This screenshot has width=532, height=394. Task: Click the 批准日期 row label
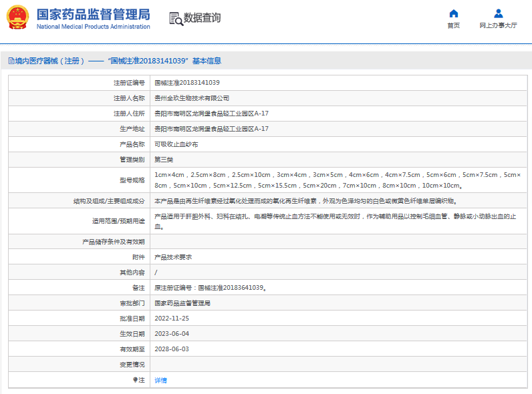132,319
